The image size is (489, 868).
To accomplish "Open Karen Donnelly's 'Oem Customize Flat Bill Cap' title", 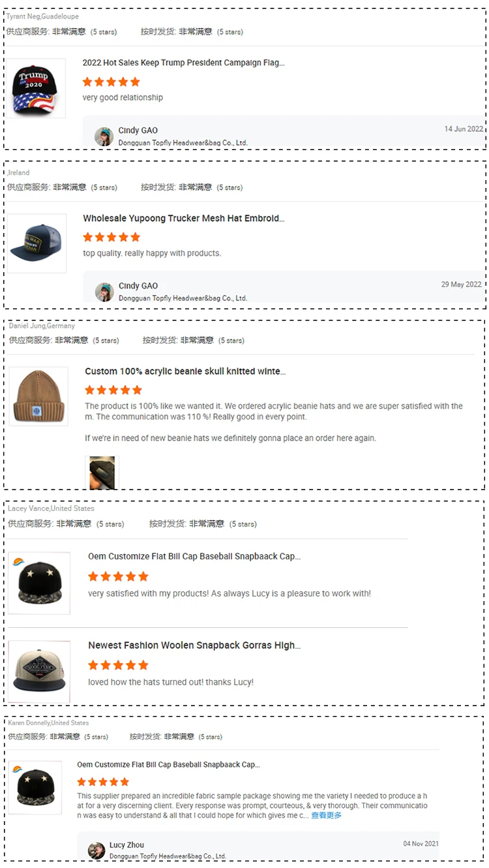I will [x=168, y=764].
